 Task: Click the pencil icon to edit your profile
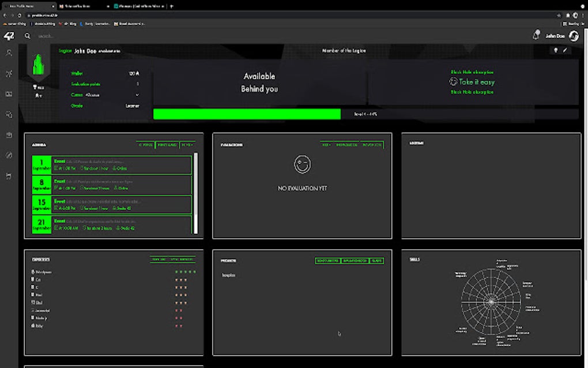pos(565,51)
